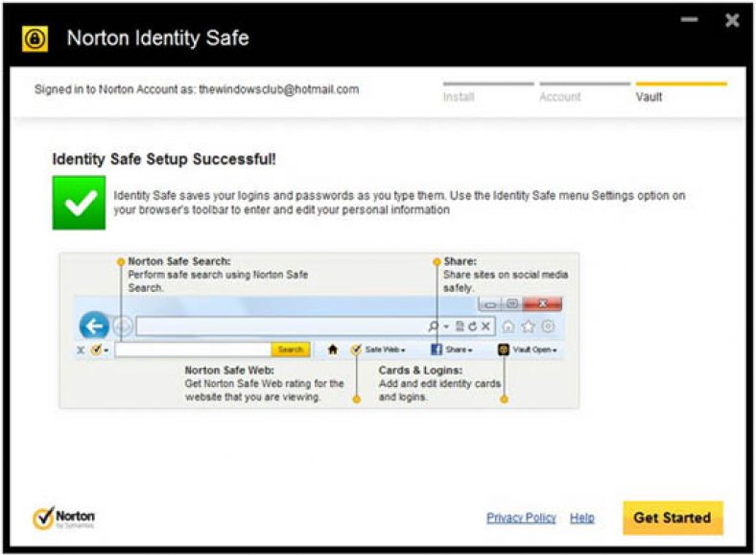The width and height of the screenshot is (756, 555).
Task: Click the Vault lock icon in Norton toolbar
Action: click(x=504, y=350)
